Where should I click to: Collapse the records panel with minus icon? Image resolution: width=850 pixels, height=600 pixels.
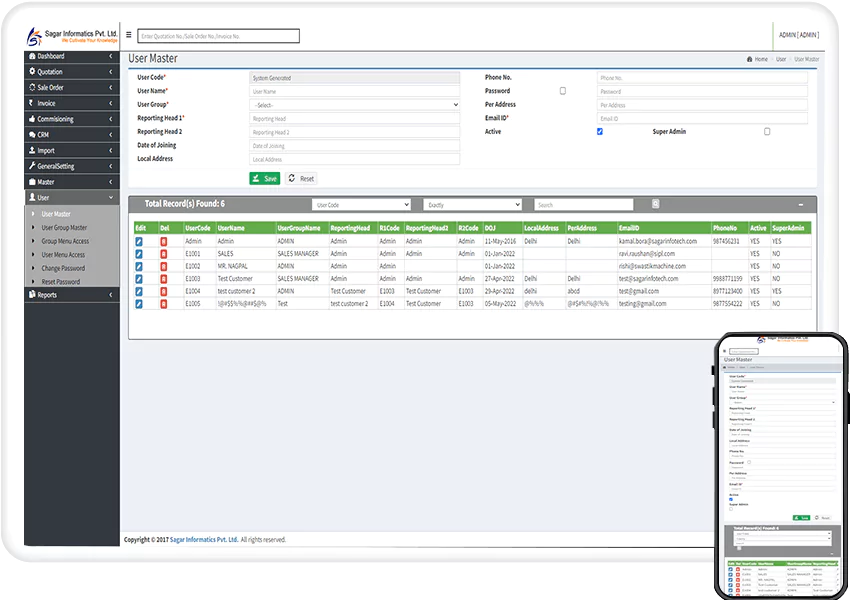(x=801, y=205)
